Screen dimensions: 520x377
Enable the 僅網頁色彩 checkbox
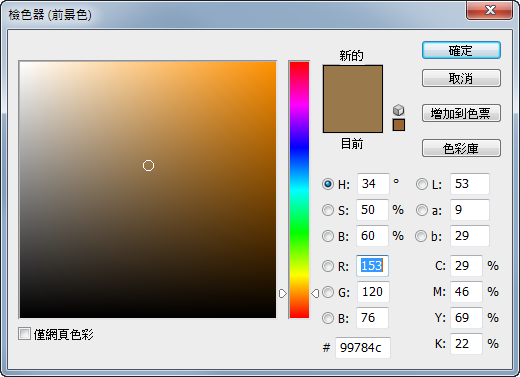pyautogui.click(x=24, y=334)
